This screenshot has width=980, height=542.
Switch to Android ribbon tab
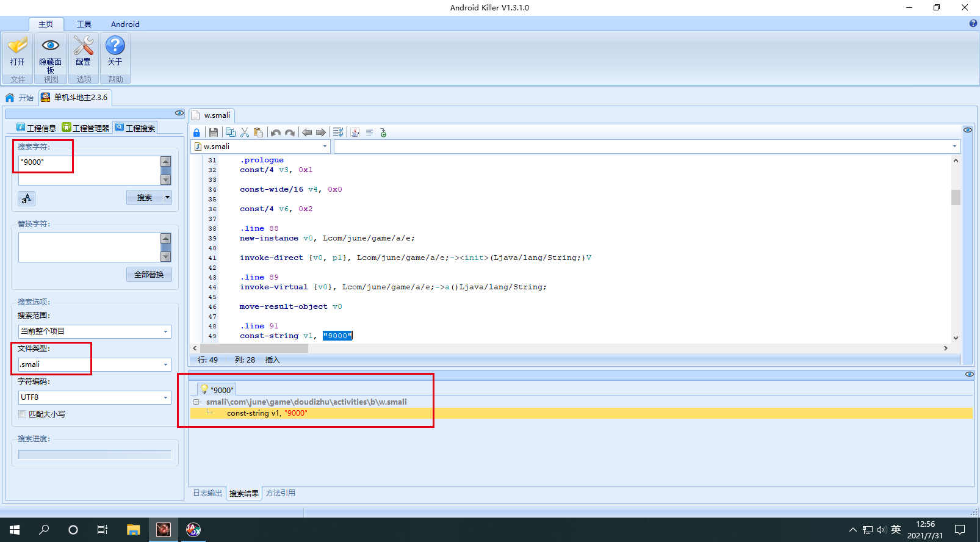click(125, 24)
